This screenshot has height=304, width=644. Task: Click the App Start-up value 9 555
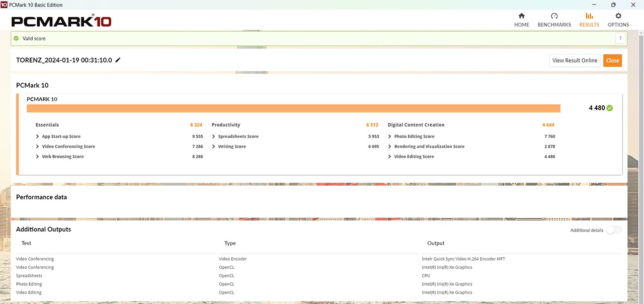click(x=197, y=136)
